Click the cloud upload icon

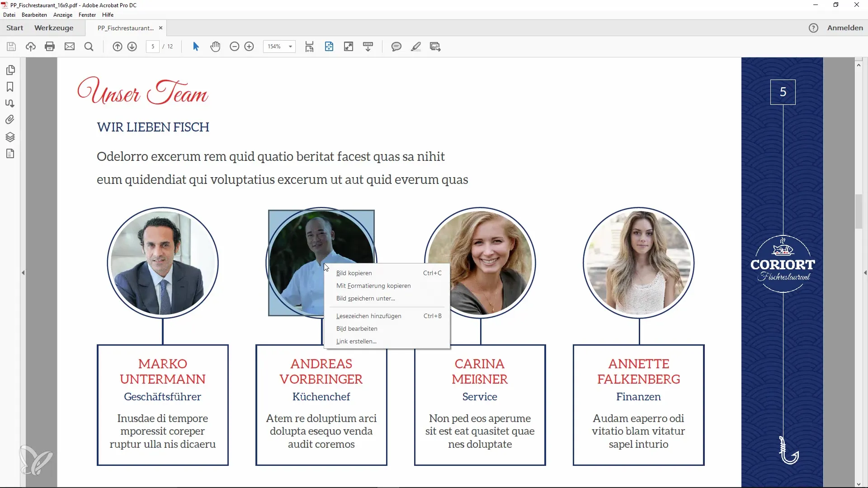pyautogui.click(x=31, y=47)
